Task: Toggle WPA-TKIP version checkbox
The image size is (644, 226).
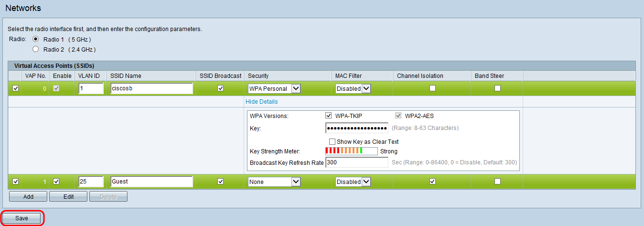Action: (x=328, y=116)
